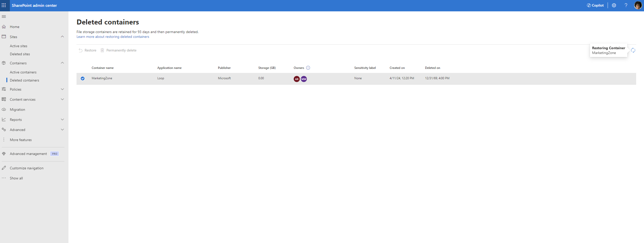Image resolution: width=644 pixels, height=243 pixels.
Task: Click the Restore button label
Action: click(x=90, y=50)
